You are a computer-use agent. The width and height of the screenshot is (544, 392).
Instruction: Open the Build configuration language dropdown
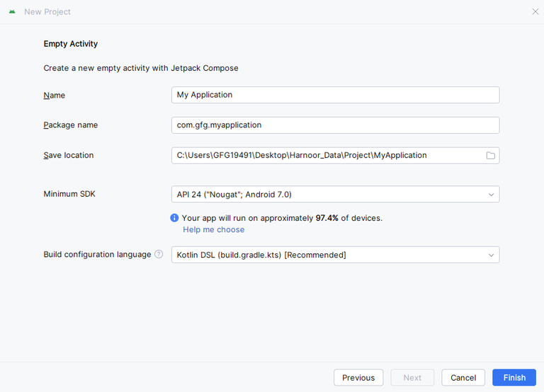tap(335, 255)
